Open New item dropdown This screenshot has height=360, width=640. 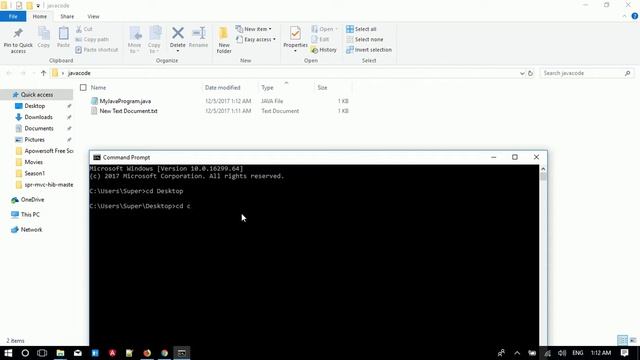point(253,29)
